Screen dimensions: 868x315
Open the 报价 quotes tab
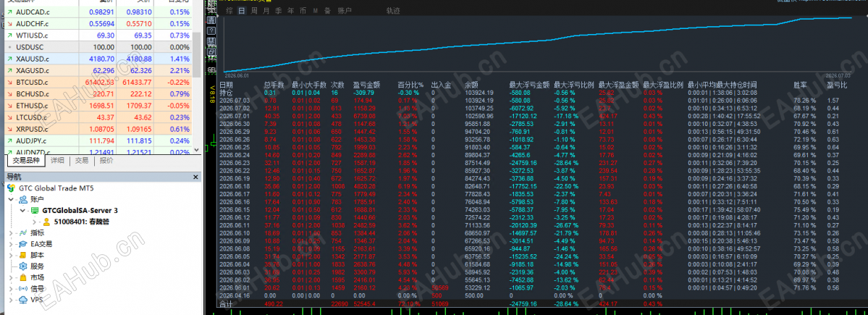[x=106, y=161]
